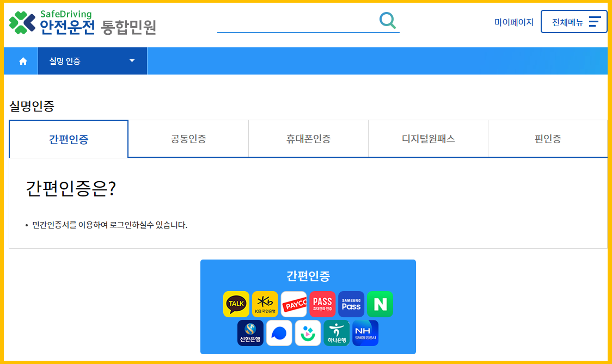Image resolution: width=612 pixels, height=364 pixels.
Task: Choose Toss blue bubble certificate icon
Action: pyautogui.click(x=279, y=333)
